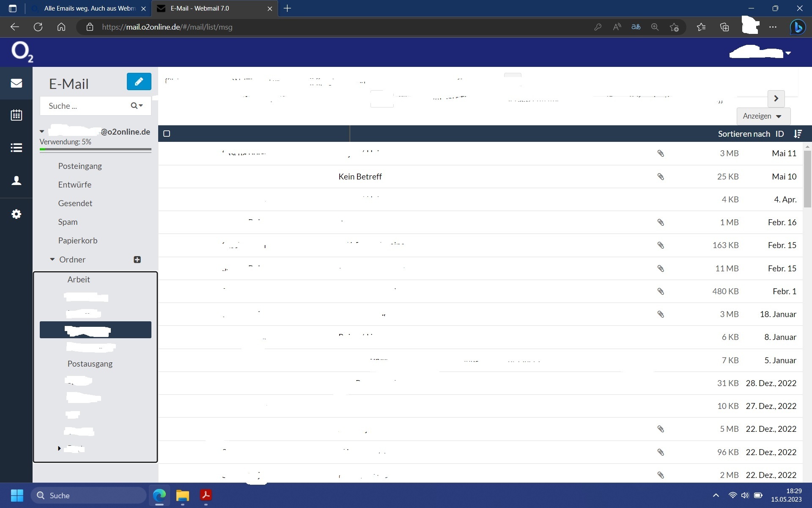812x508 pixels.
Task: Open the calendar sidebar icon
Action: click(x=16, y=115)
